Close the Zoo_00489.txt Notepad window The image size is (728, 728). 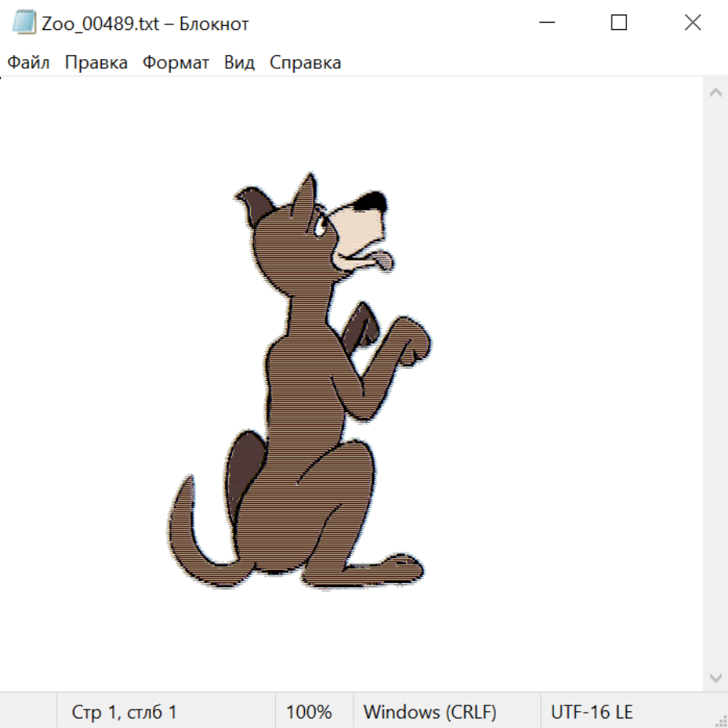click(x=692, y=23)
